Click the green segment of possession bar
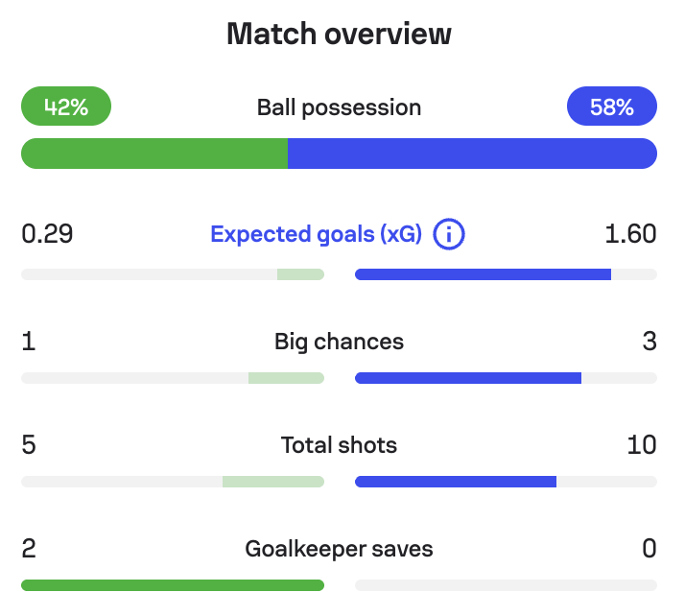This screenshot has height=616, width=685. click(x=154, y=154)
